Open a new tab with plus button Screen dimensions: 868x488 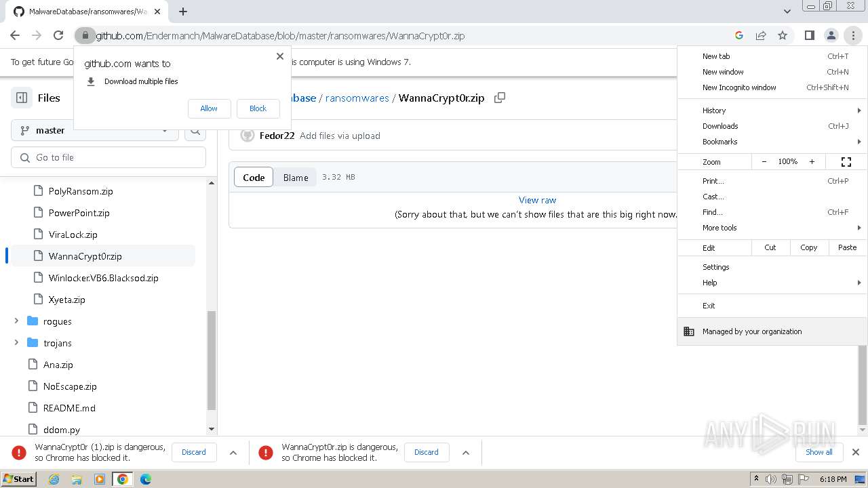pyautogui.click(x=183, y=12)
